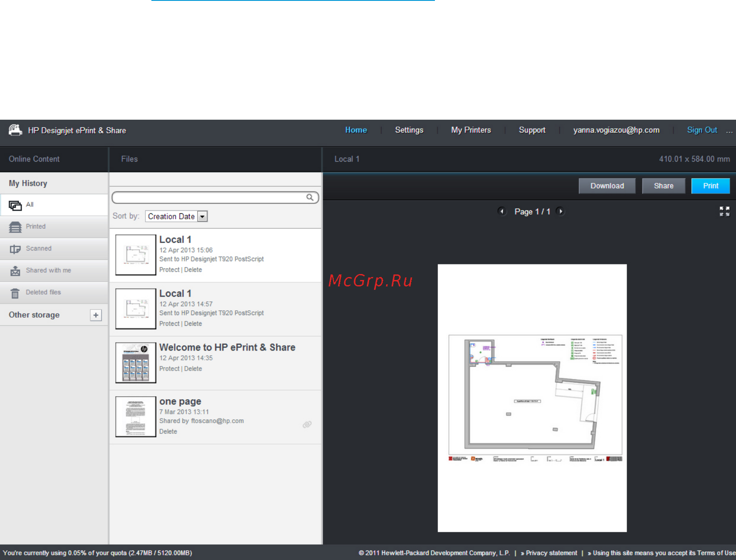Click the Deleted files trash icon
This screenshot has height=560, width=736.
click(15, 293)
